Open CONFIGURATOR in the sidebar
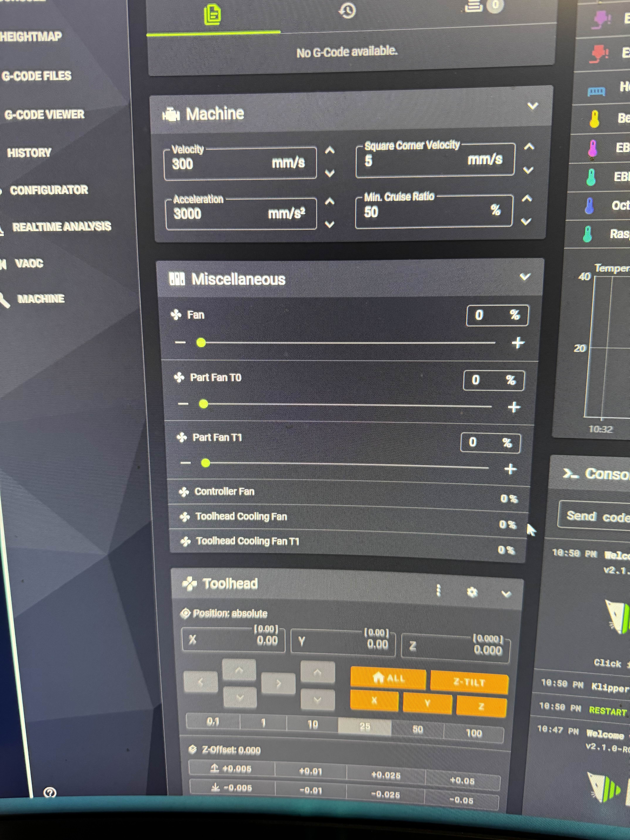The image size is (630, 840). click(x=49, y=190)
